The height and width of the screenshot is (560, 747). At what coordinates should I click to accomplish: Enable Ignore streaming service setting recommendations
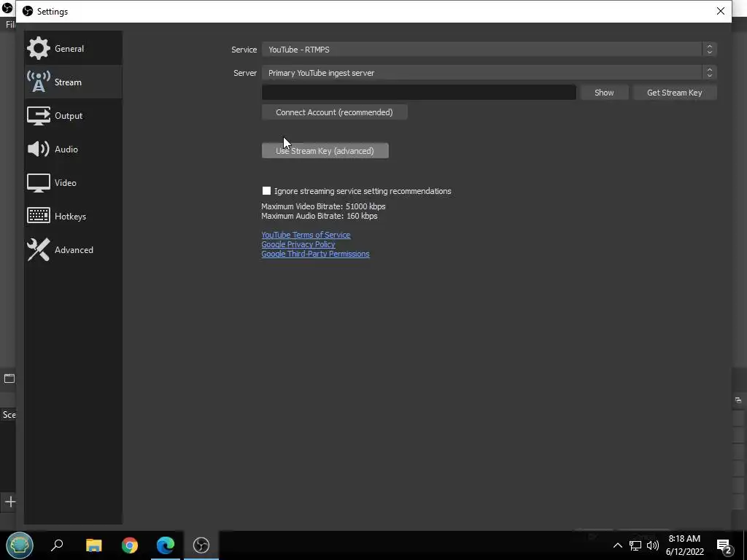(266, 191)
